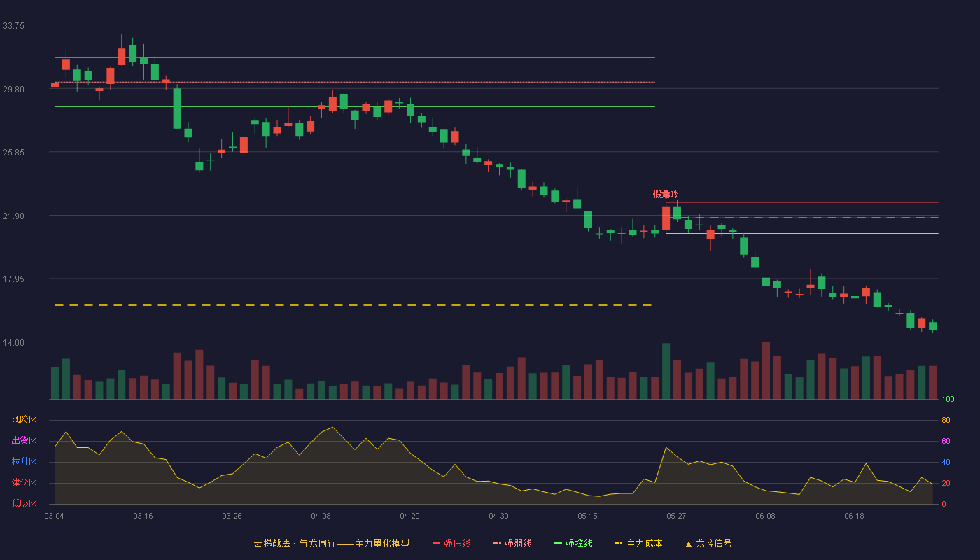This screenshot has height=560, width=980.
Task: Select the 低吸区 zone label
Action: pyautogui.click(x=24, y=504)
